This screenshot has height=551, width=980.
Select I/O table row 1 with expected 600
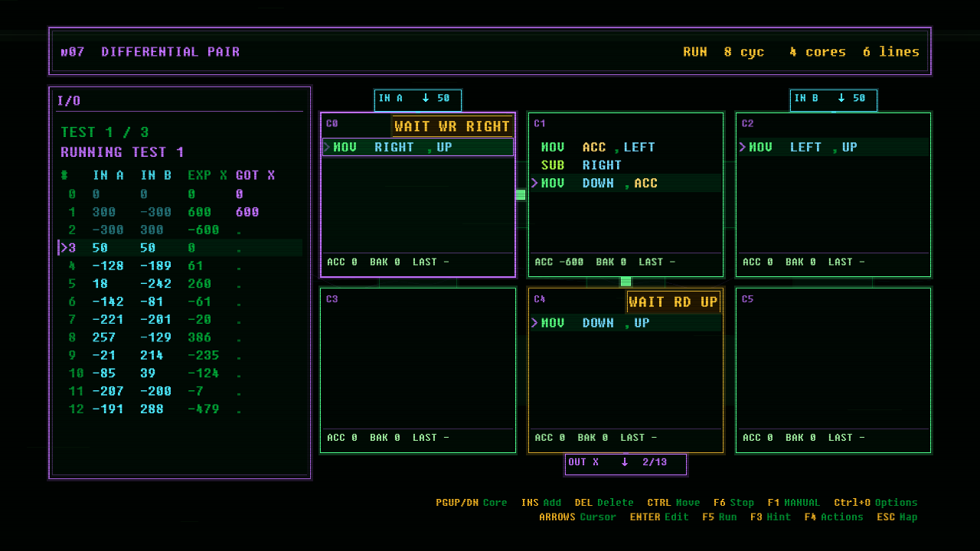point(181,212)
